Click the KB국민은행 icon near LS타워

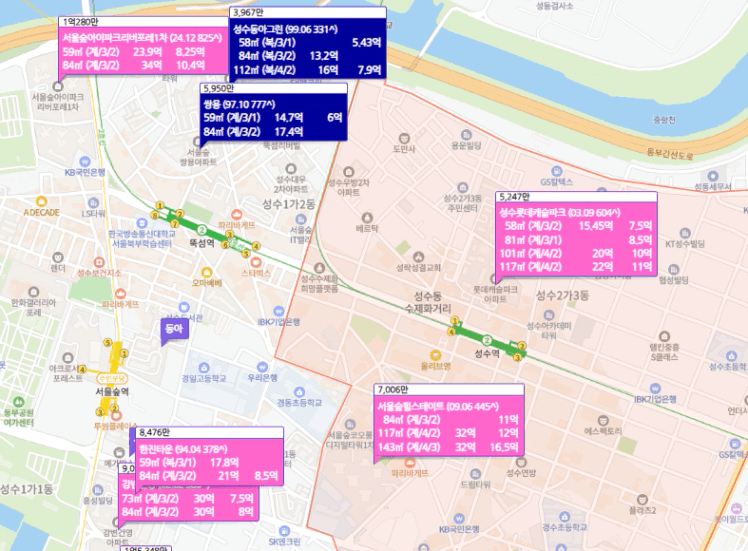(x=84, y=162)
